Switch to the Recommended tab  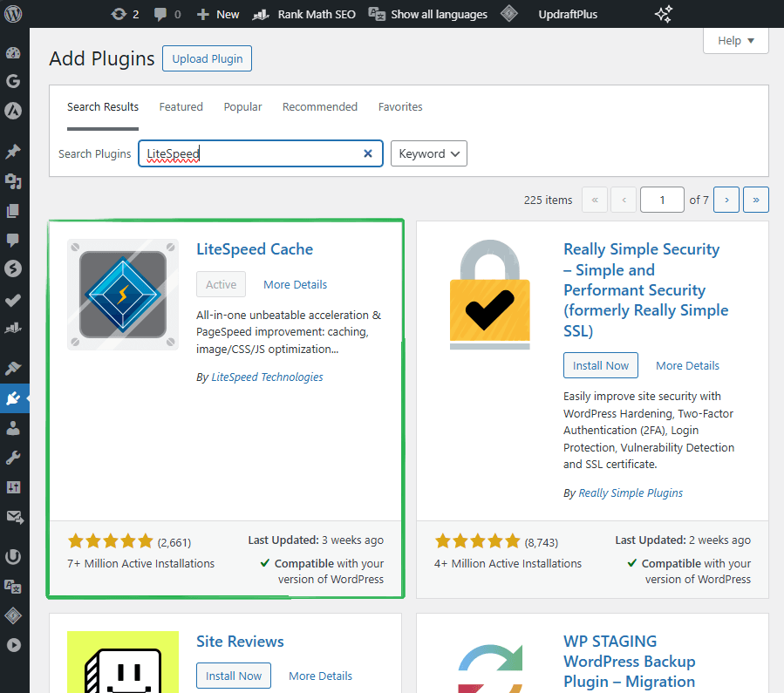[x=319, y=107]
